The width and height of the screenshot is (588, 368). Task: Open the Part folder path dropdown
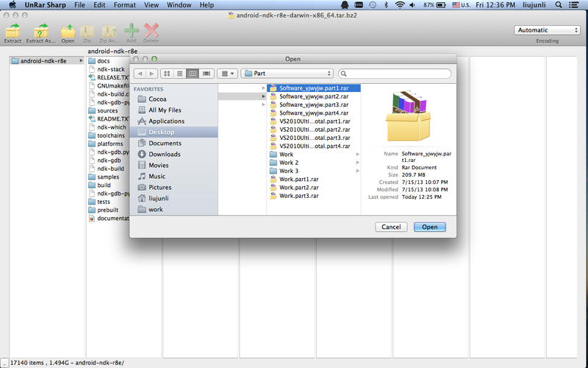(287, 74)
